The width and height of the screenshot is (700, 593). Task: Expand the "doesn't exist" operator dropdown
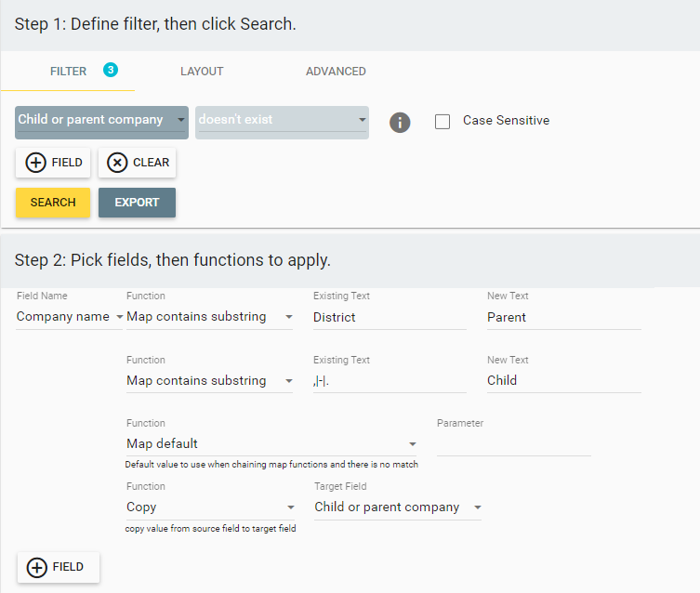tap(283, 123)
